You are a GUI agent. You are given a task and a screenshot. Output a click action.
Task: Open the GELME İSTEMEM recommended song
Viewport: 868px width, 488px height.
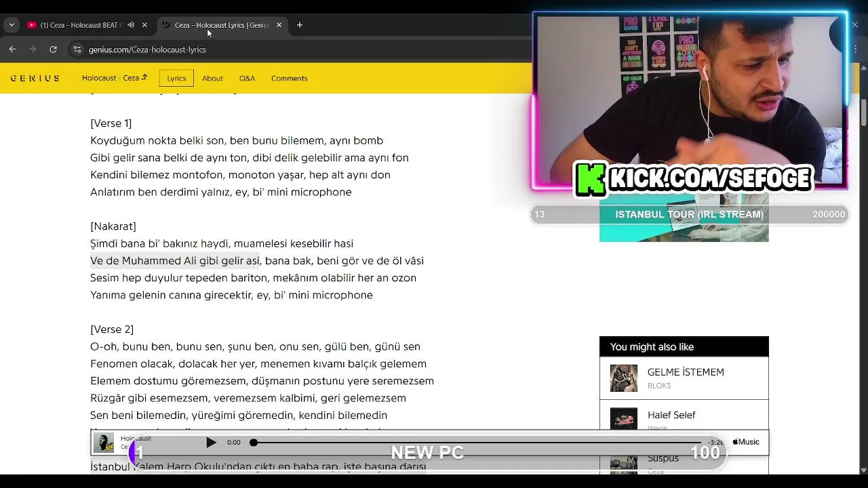coord(686,372)
